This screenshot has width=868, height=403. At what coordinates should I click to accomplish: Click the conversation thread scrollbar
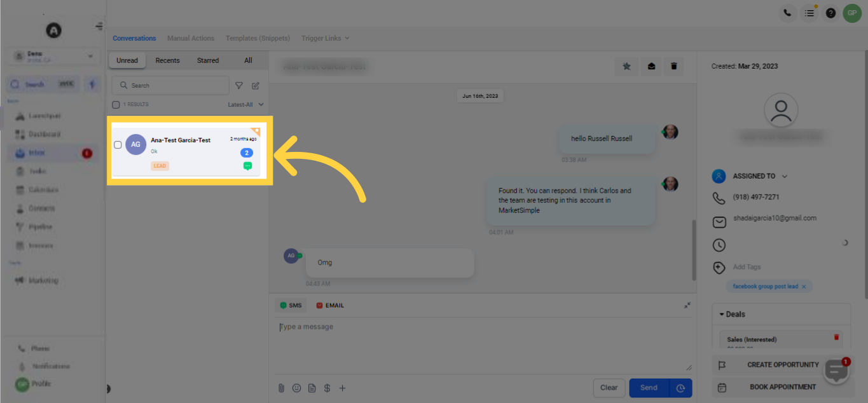pos(694,250)
